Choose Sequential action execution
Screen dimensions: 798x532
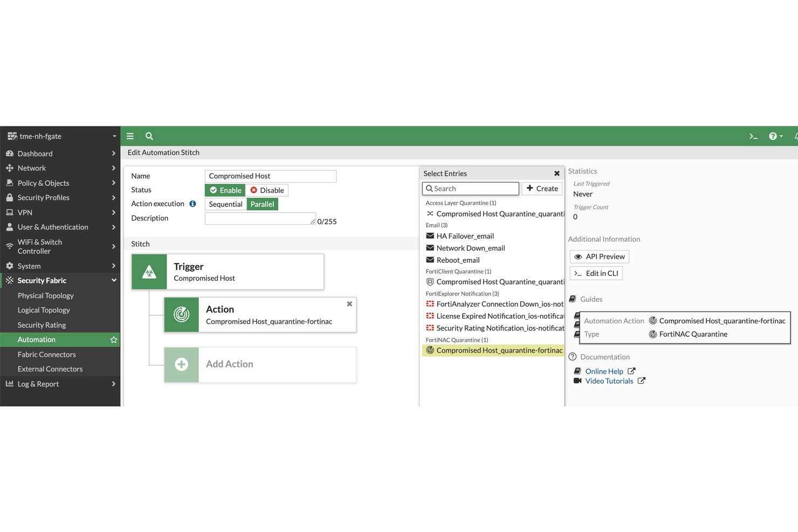[226, 204]
